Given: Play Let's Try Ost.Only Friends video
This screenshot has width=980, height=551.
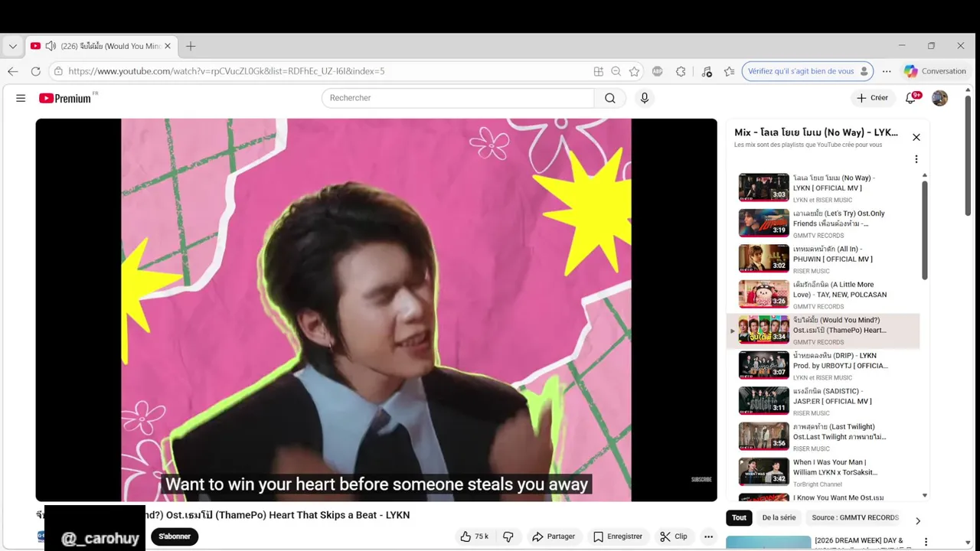Looking at the screenshot, I should click(x=823, y=223).
